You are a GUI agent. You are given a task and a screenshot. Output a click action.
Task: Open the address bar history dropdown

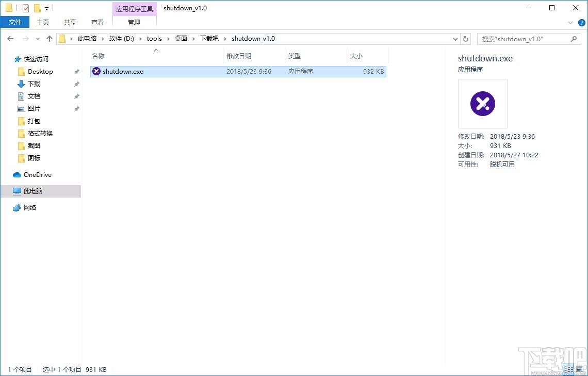454,38
